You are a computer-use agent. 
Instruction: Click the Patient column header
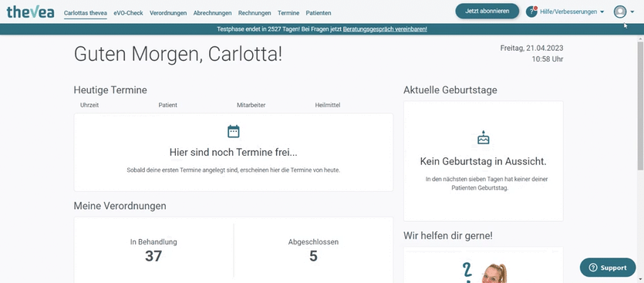(168, 105)
